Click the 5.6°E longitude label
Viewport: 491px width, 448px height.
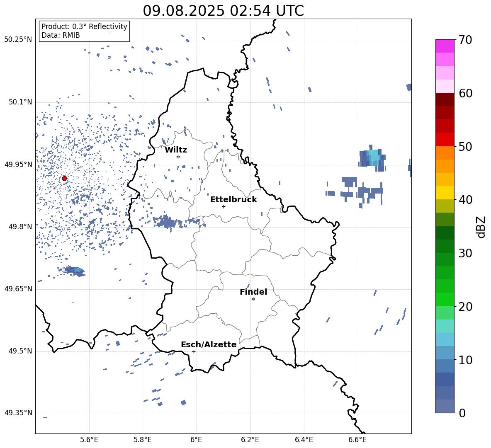[89, 440]
